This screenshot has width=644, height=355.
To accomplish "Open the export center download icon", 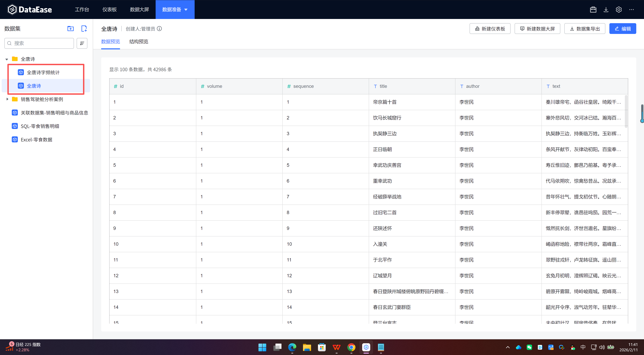I will (x=606, y=10).
